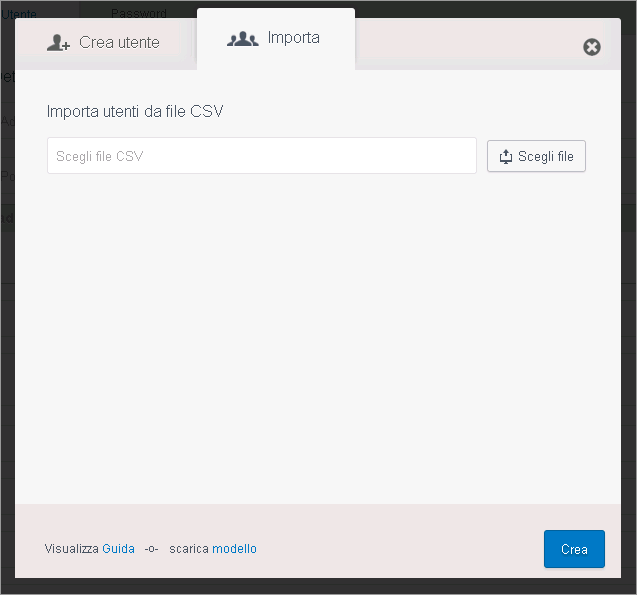Screen dimensions: 637x595
Task: Switch to the Crea utente tab
Action: pyautogui.click(x=104, y=43)
